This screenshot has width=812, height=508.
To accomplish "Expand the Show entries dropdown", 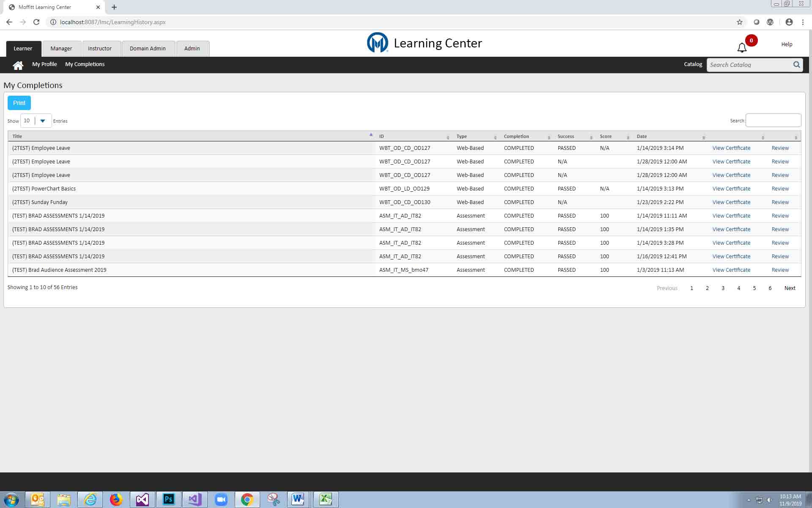I will coord(42,121).
